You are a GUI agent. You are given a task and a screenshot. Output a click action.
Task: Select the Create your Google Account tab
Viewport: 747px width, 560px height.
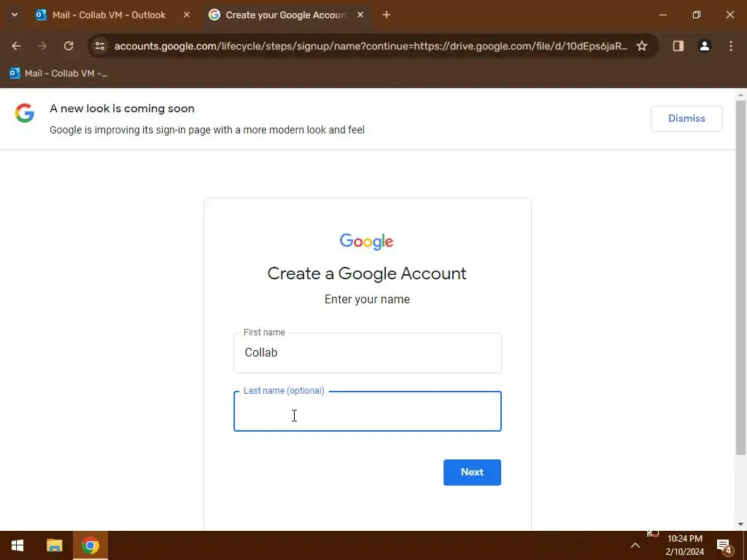[x=286, y=15]
